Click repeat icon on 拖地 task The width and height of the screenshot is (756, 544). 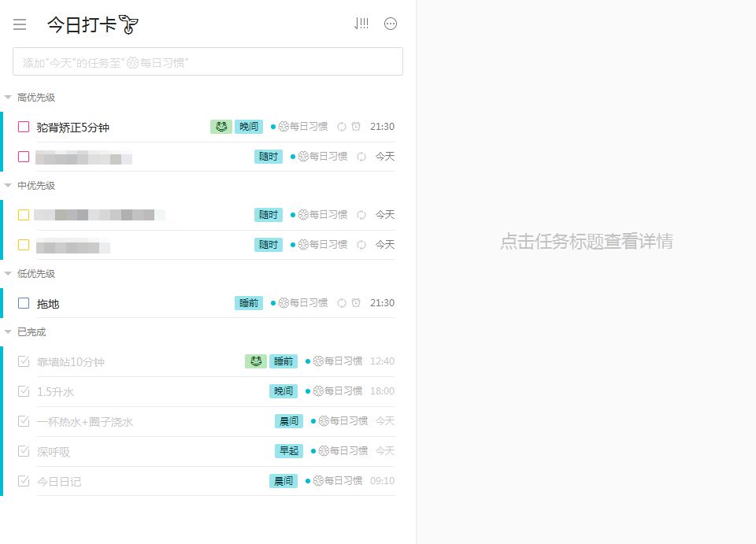pyautogui.click(x=342, y=303)
